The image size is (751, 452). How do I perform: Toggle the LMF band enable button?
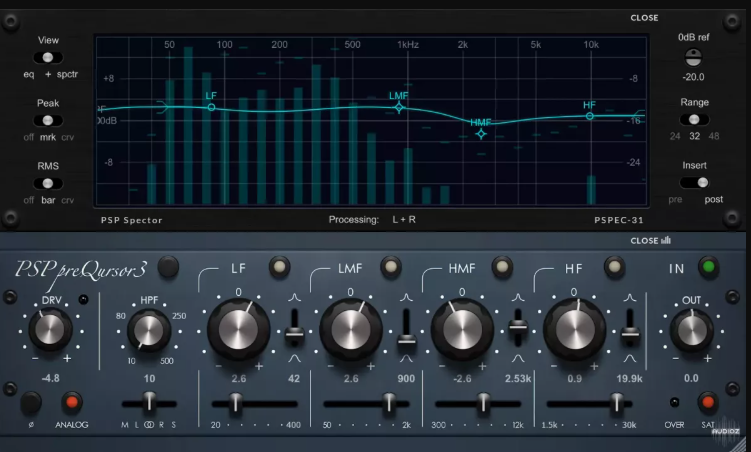pyautogui.click(x=391, y=267)
